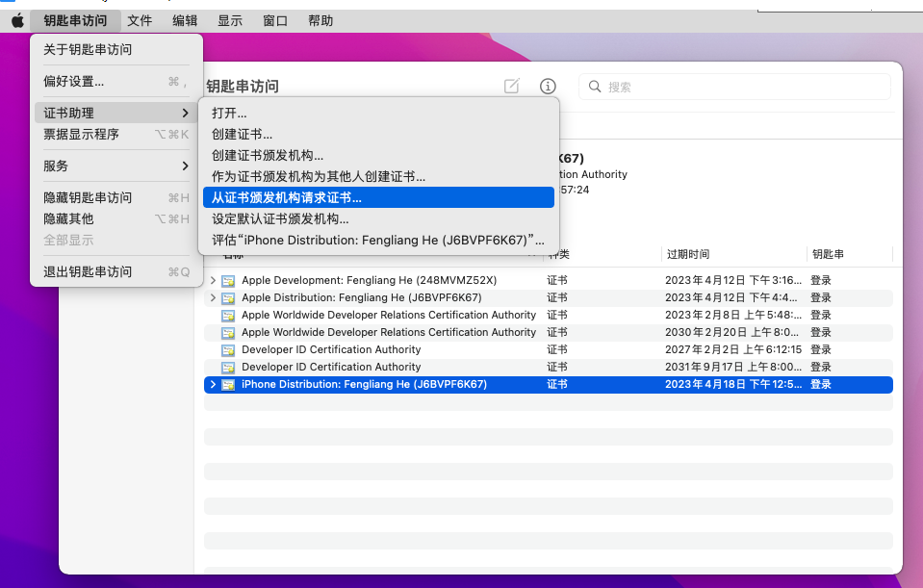Choose 退出钥匙串访问 menu item
Image resolution: width=923 pixels, height=588 pixels.
pyautogui.click(x=88, y=271)
